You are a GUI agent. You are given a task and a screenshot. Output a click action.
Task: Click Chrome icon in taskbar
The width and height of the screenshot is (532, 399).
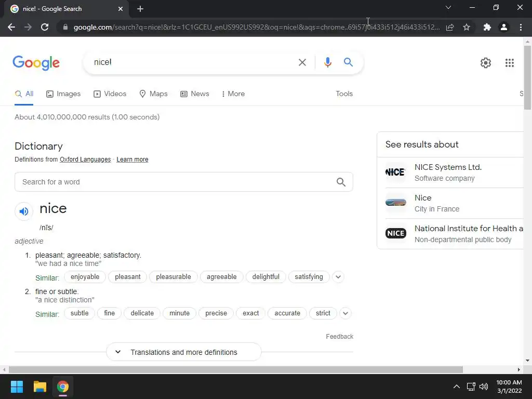[62, 387]
